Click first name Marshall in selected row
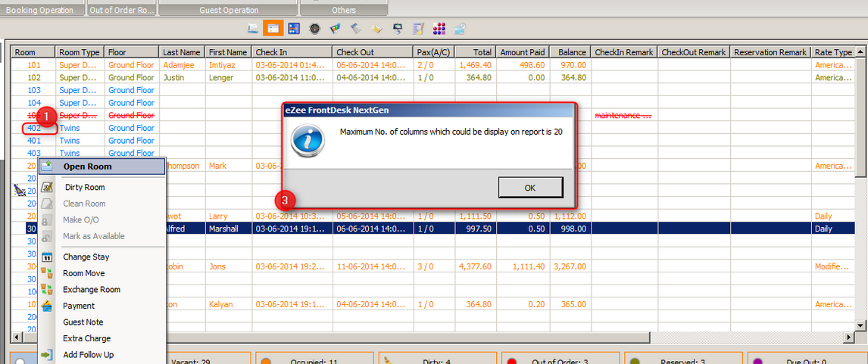 (229, 229)
